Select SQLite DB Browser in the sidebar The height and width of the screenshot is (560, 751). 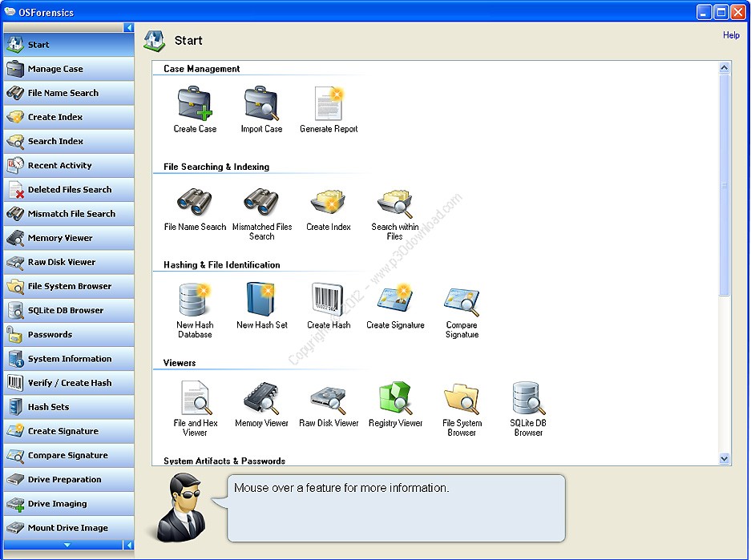coord(69,311)
